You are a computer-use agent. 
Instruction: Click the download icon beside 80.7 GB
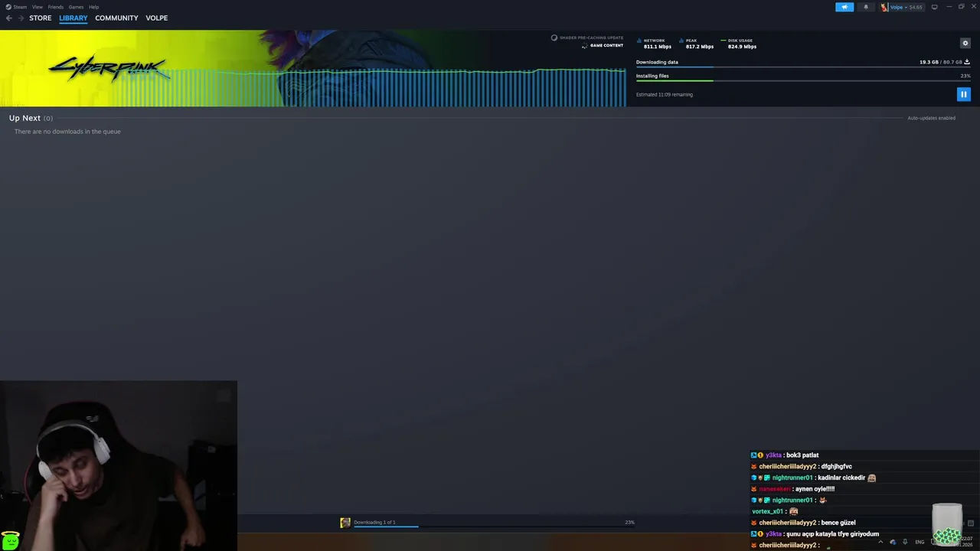[967, 62]
